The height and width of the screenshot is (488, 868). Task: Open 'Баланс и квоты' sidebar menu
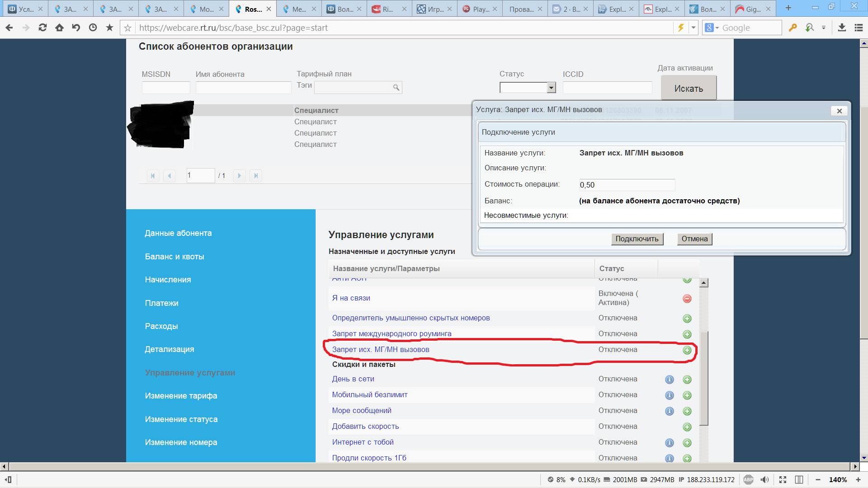click(x=175, y=257)
